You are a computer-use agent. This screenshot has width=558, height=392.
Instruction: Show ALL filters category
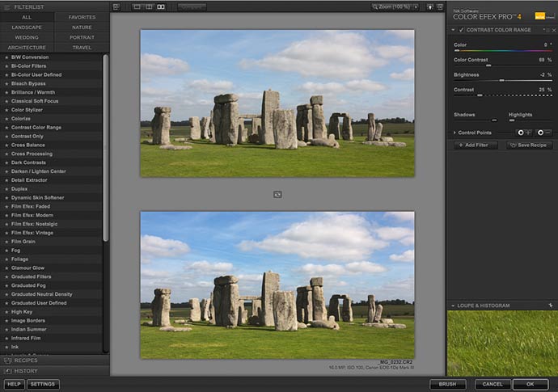[27, 17]
